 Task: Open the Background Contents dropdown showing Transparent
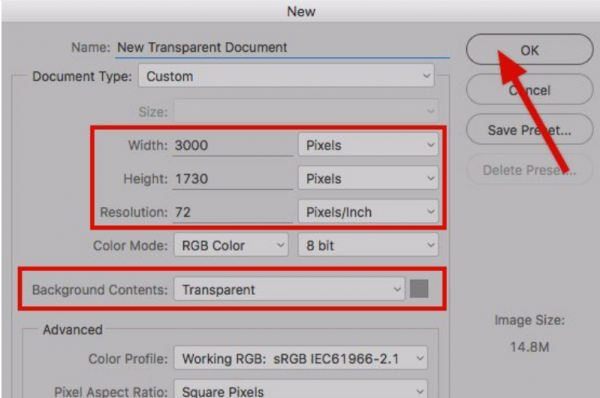coord(289,289)
